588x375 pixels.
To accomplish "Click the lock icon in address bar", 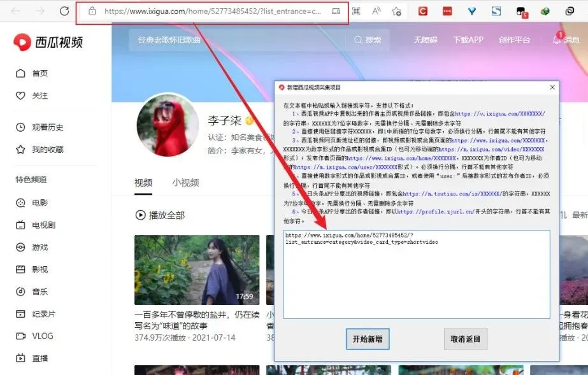I will click(x=92, y=11).
